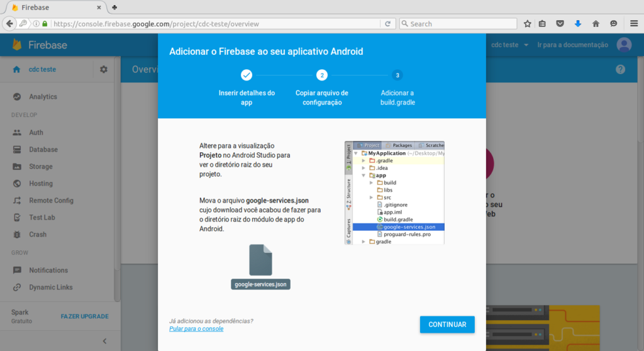Screen dimensions: 644x351
Task: Click the Spark Gratuito plan label
Action: pos(21,316)
